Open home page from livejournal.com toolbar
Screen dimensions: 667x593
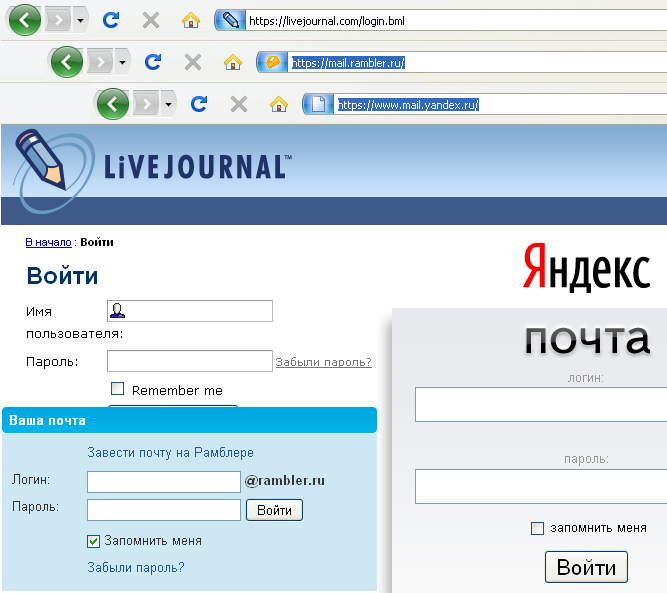coord(191,20)
